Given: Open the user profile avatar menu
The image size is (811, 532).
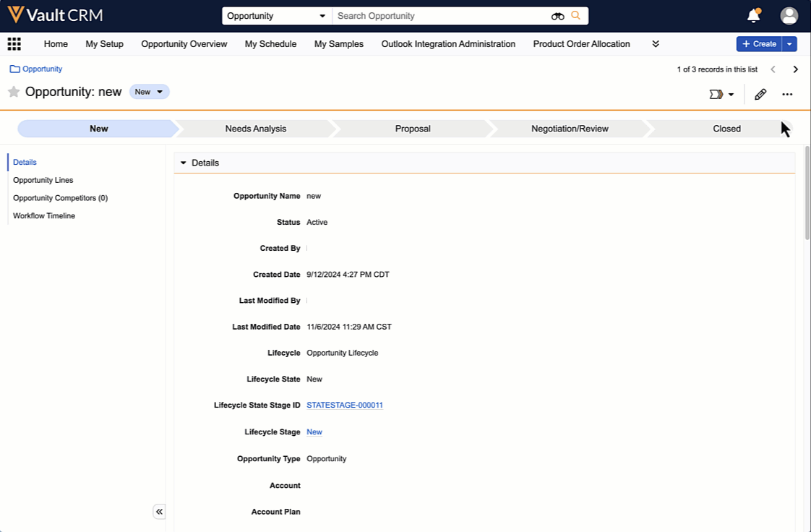Looking at the screenshot, I should pos(789,16).
